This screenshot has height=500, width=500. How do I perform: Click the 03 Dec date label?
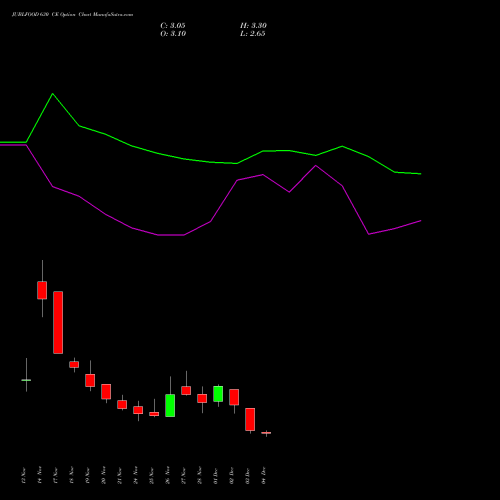coord(247,476)
